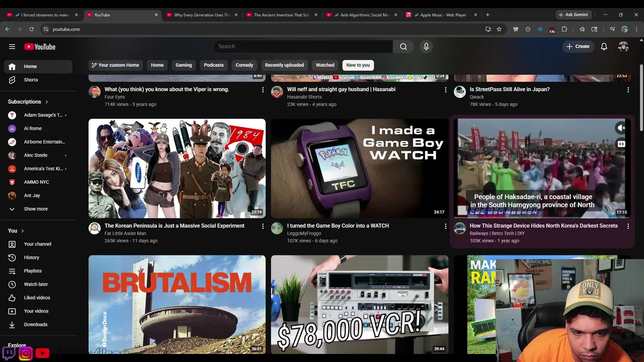The image size is (644, 362).
Task: Open a new browser tab
Action: pyautogui.click(x=488, y=15)
